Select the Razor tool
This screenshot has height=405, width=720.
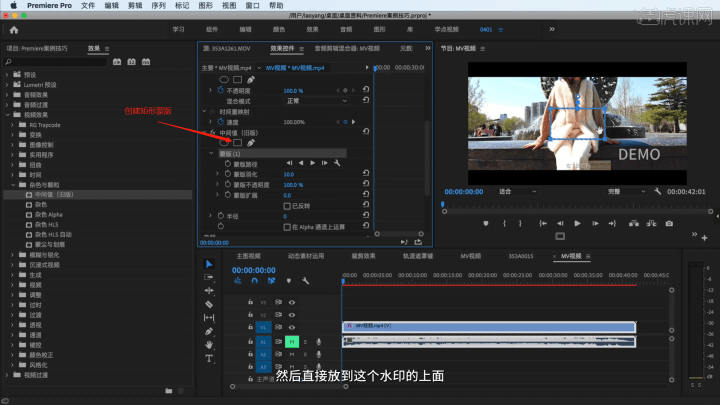click(x=209, y=304)
